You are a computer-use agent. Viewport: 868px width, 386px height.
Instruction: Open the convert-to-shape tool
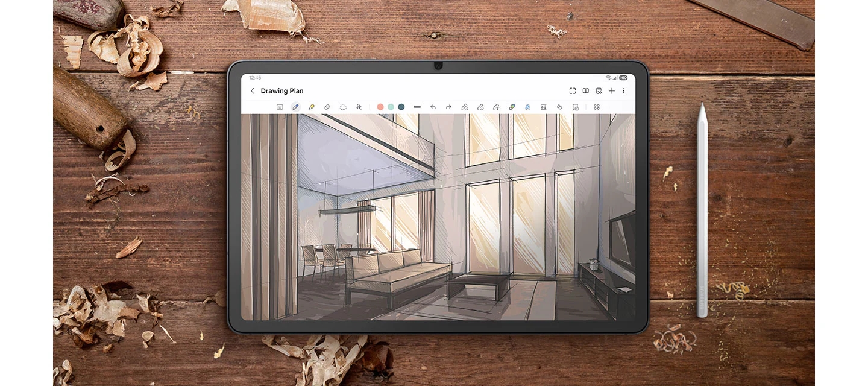465,107
